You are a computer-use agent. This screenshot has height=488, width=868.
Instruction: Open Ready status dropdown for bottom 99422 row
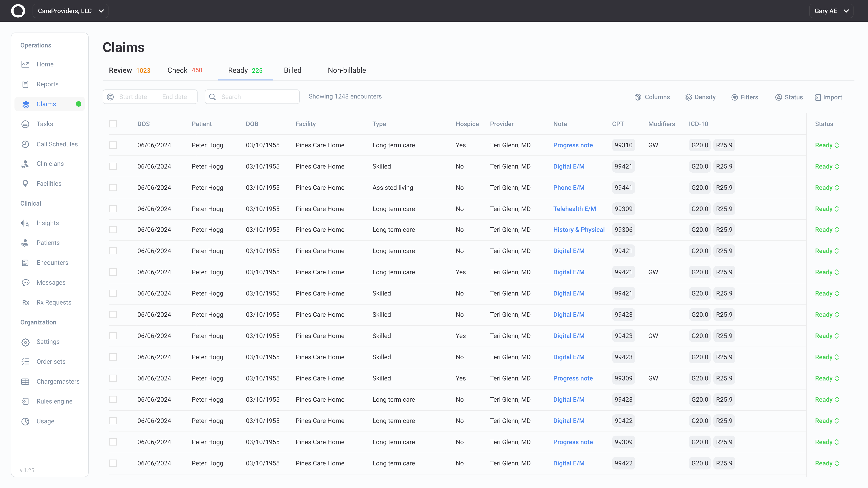(827, 463)
